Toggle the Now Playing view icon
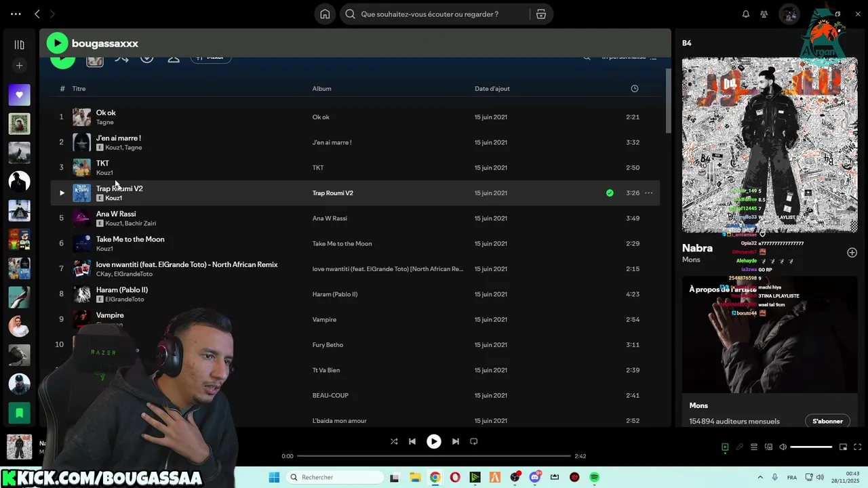Image resolution: width=868 pixels, height=488 pixels. (725, 447)
